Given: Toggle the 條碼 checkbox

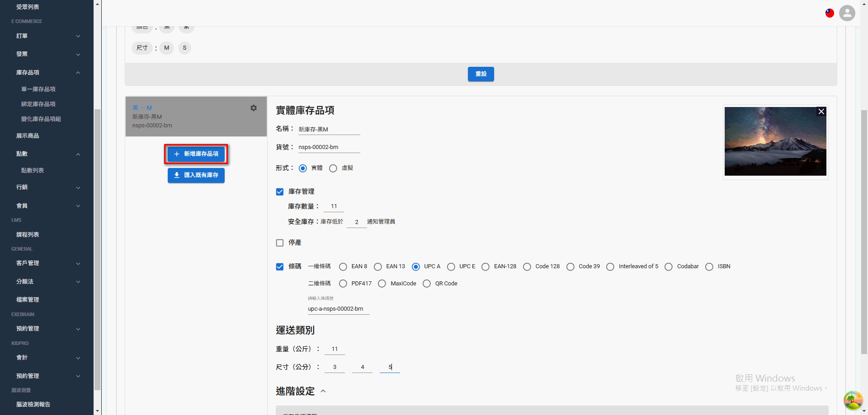Looking at the screenshot, I should (280, 267).
